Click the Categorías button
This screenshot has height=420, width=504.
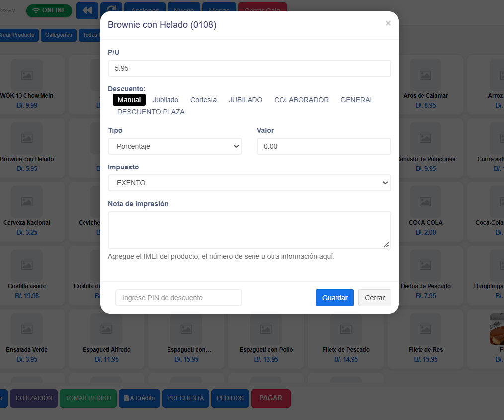tap(59, 35)
